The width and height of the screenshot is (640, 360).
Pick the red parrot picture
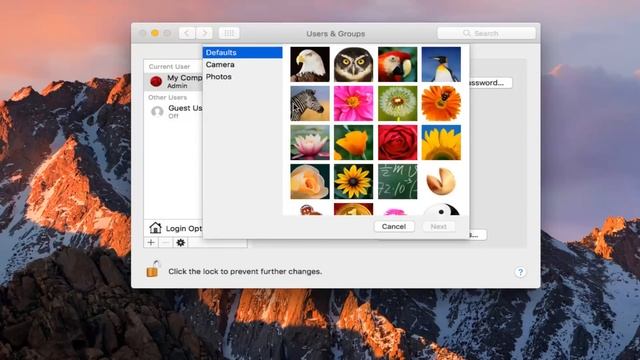coord(398,64)
